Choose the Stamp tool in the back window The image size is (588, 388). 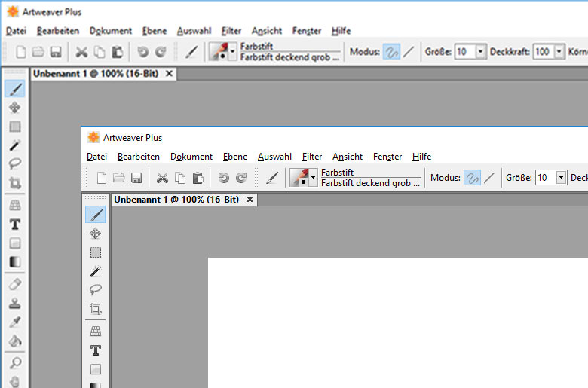point(15,304)
